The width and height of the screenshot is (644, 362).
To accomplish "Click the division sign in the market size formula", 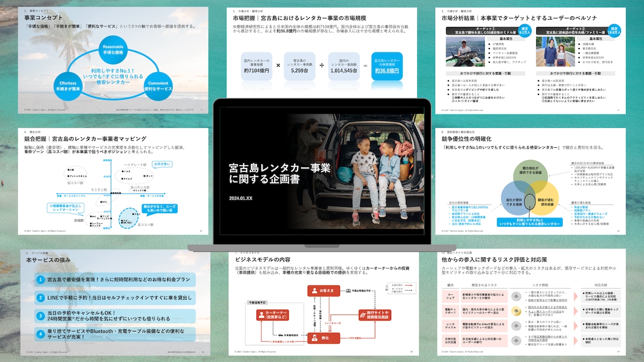I will pos(321,66).
